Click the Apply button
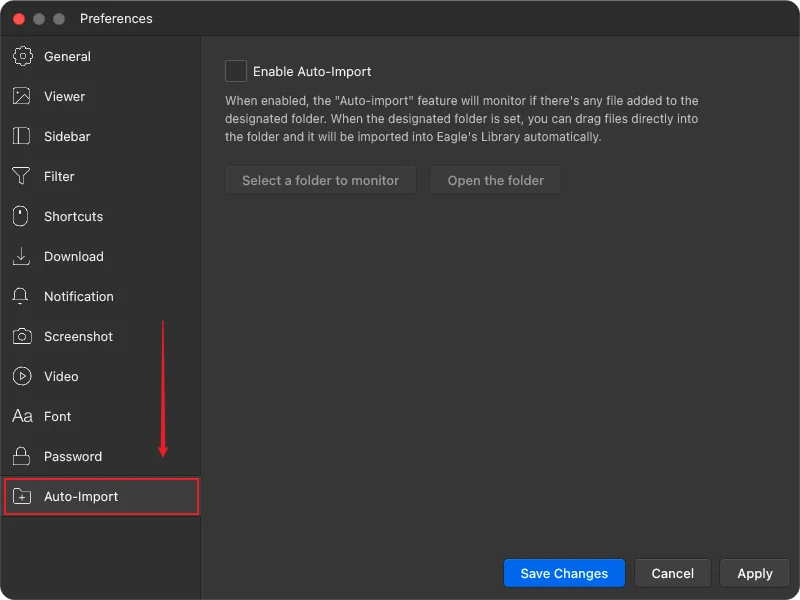The image size is (800, 600). tap(755, 573)
